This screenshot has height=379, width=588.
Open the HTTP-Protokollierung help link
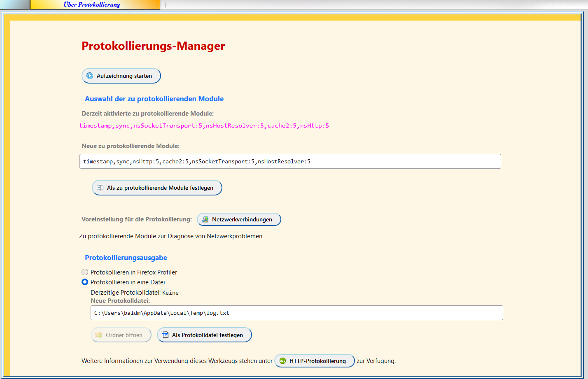[x=315, y=361]
